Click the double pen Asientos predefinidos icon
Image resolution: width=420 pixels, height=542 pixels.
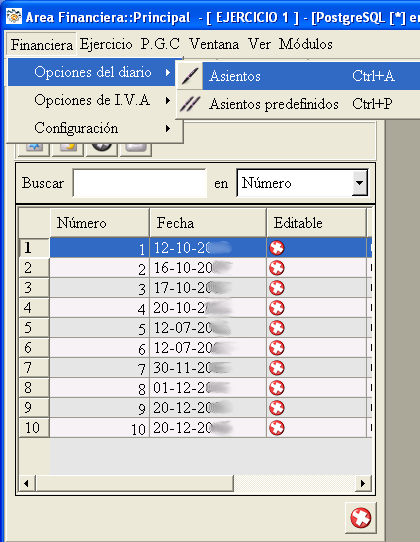point(190,104)
